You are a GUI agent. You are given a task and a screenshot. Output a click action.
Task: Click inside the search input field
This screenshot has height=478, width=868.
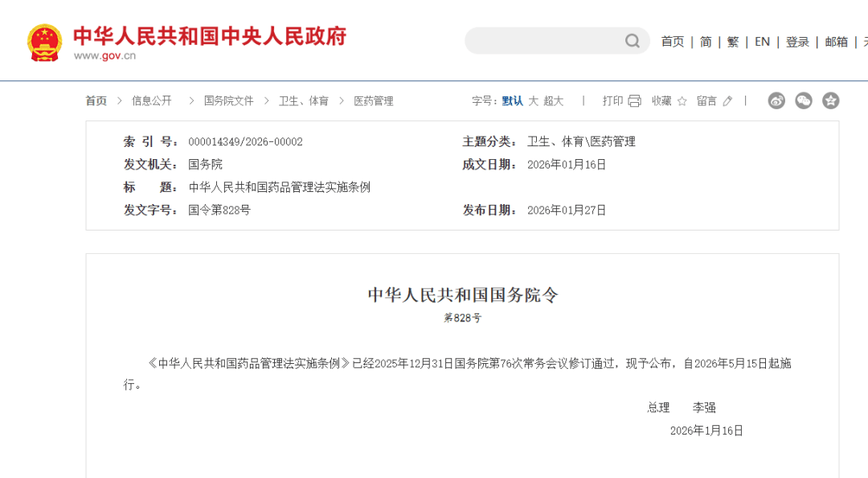coord(544,41)
